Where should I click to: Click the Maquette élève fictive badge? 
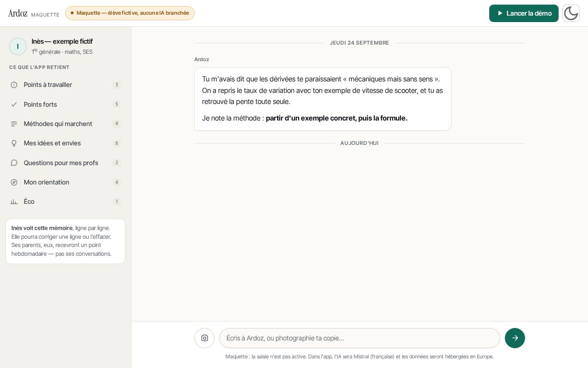pos(130,13)
